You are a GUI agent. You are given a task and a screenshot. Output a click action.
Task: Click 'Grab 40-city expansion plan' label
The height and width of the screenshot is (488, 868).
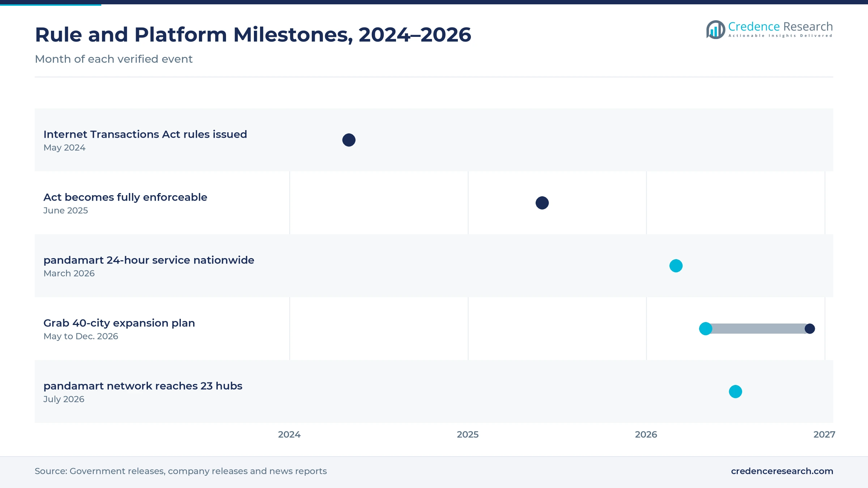coord(119,323)
